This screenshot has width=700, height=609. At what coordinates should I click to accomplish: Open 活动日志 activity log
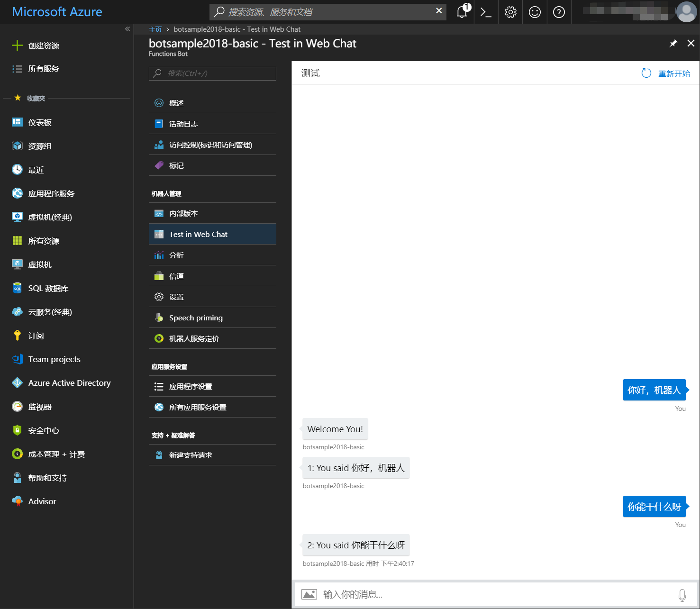[x=183, y=124]
